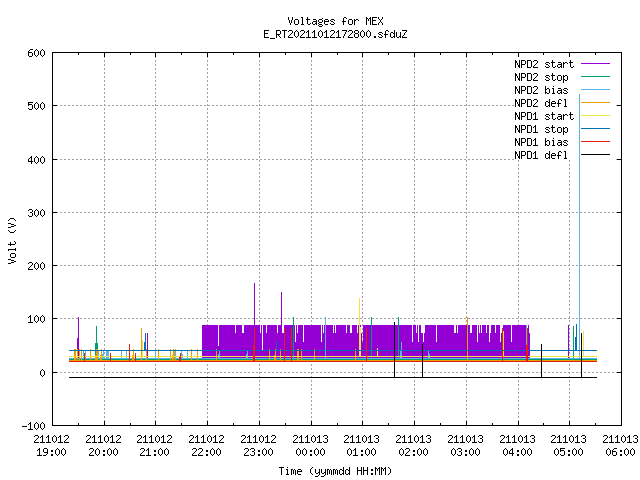Click the x-axis tick label 211013 04:00
Image resolution: width=640 pixels, height=480 pixels.
point(518,446)
